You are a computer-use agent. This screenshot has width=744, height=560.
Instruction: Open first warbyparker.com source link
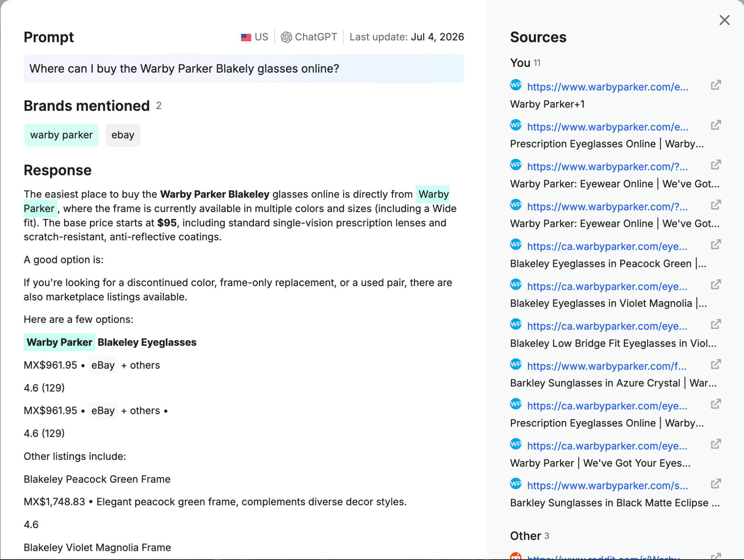click(x=607, y=87)
